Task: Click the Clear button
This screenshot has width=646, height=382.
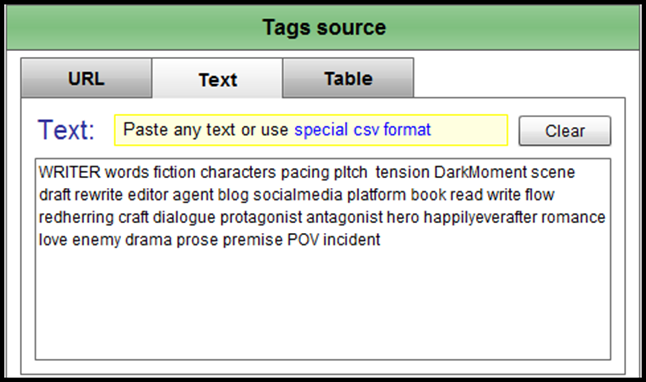Action: tap(565, 131)
